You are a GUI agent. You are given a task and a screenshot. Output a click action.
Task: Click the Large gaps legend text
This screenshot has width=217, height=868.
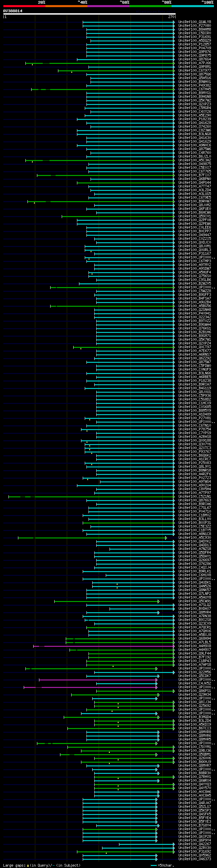(42, 865)
